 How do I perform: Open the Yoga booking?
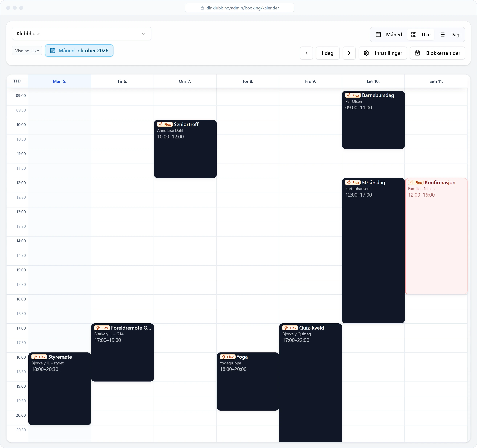pyautogui.click(x=248, y=382)
